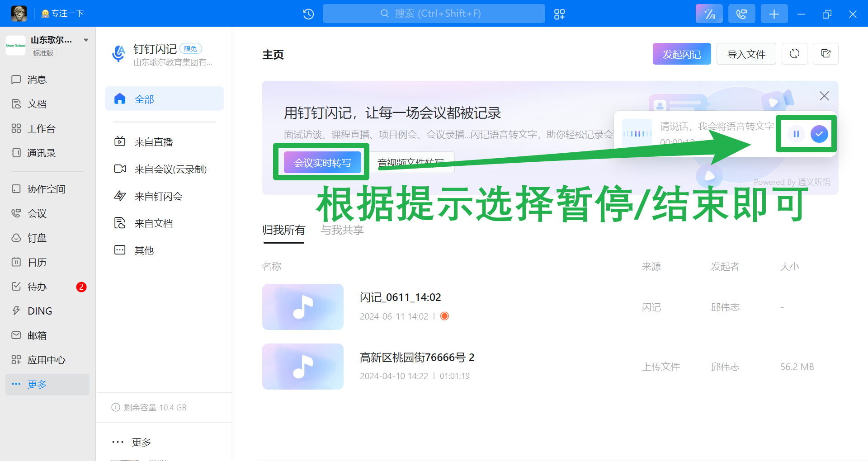
Task: Click the 56.2 MB size value
Action: (797, 367)
